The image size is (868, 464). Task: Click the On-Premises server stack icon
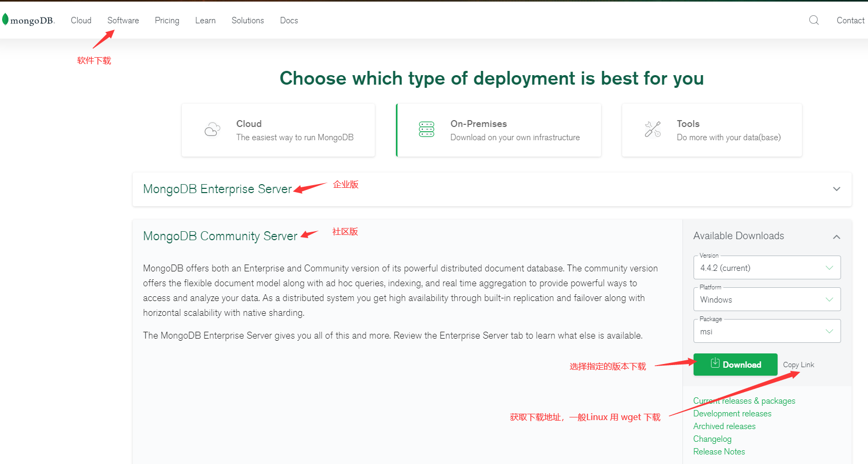[x=426, y=130]
